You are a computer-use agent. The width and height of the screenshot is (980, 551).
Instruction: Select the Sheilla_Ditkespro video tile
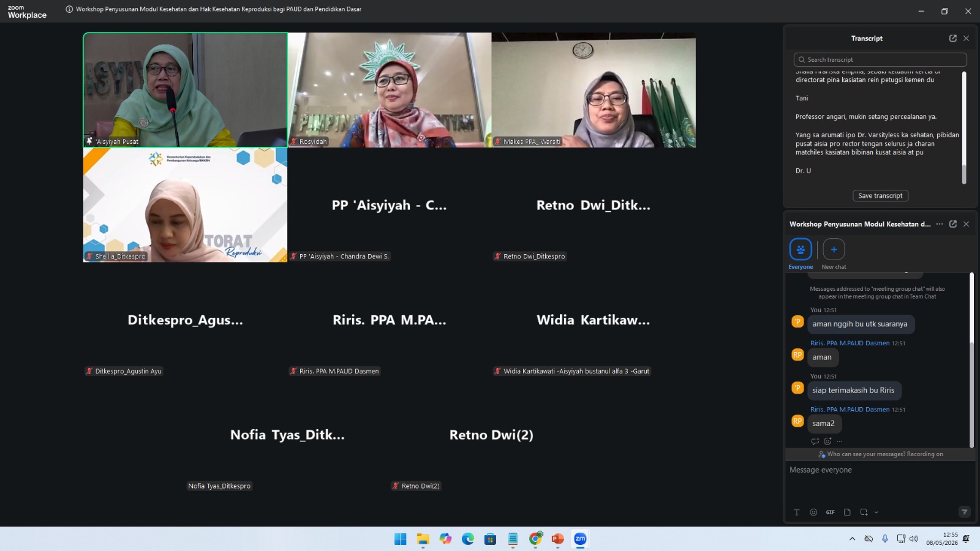[x=185, y=205]
